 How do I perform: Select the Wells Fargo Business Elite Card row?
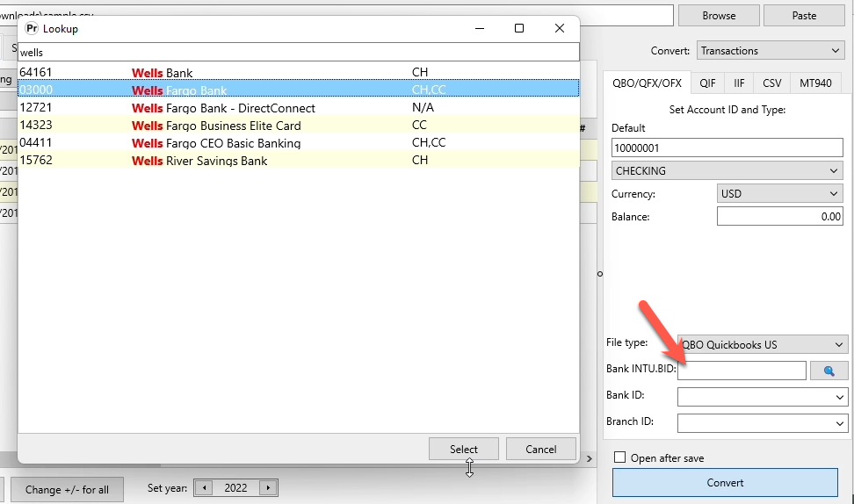pyautogui.click(x=299, y=125)
